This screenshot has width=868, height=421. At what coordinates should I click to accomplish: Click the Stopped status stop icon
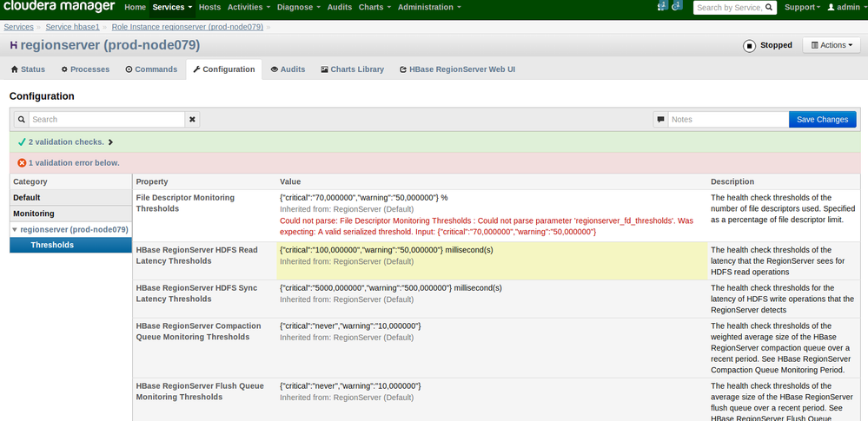click(x=749, y=46)
